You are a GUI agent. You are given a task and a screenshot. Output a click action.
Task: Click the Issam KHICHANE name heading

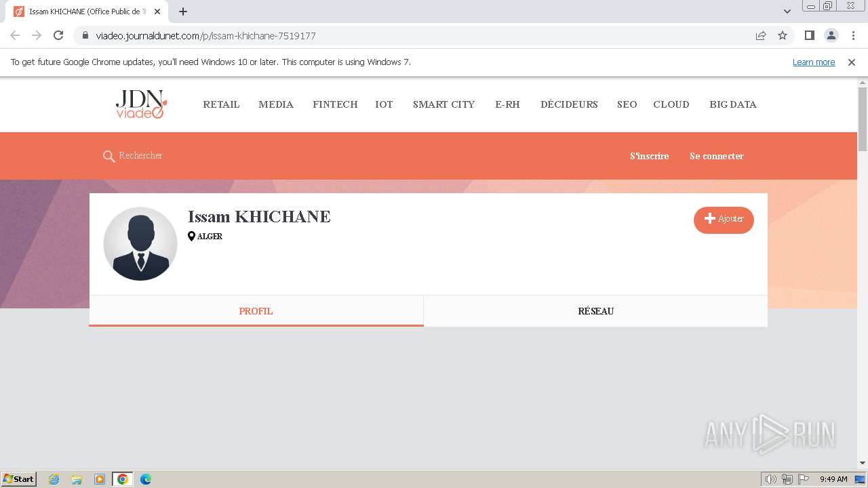click(x=259, y=217)
